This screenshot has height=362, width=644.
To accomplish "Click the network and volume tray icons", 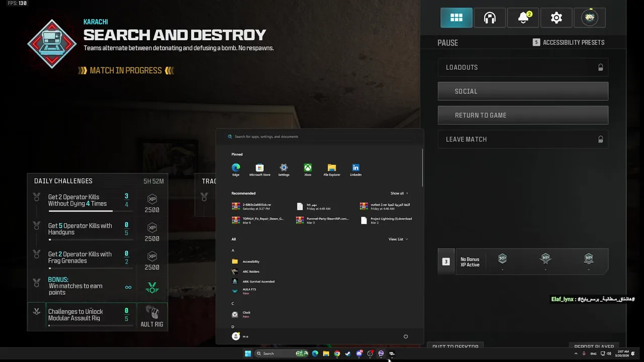I will click(606, 353).
